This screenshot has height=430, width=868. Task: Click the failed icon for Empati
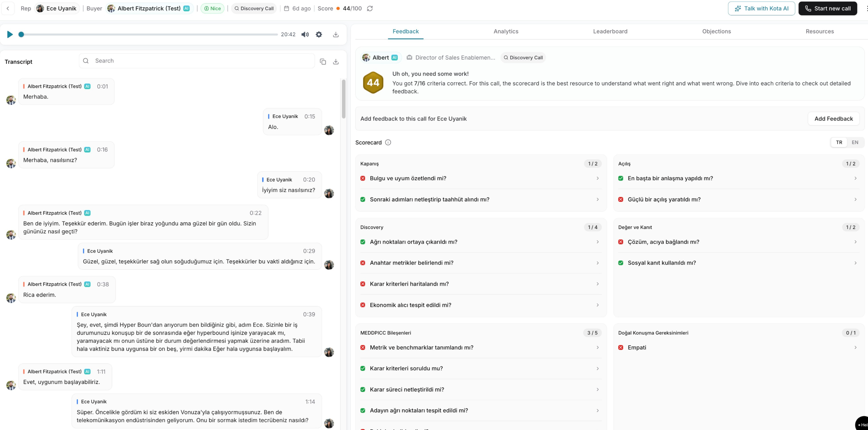tap(621, 347)
